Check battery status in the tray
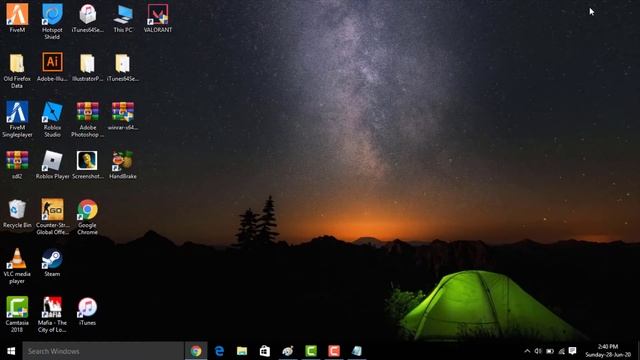640x360 pixels. 550,351
